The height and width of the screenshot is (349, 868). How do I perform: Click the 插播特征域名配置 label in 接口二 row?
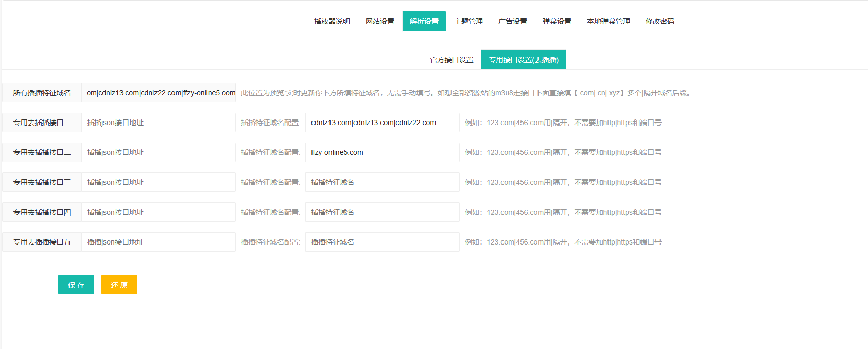(270, 152)
